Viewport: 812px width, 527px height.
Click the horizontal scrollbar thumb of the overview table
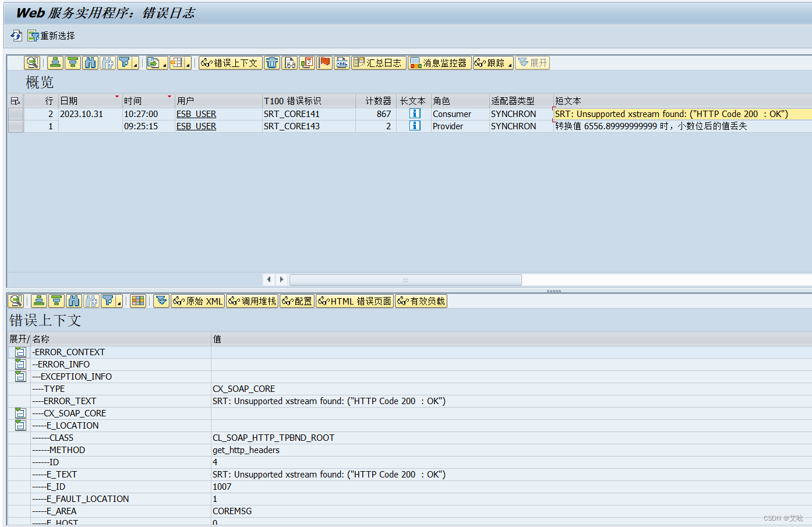(405, 280)
